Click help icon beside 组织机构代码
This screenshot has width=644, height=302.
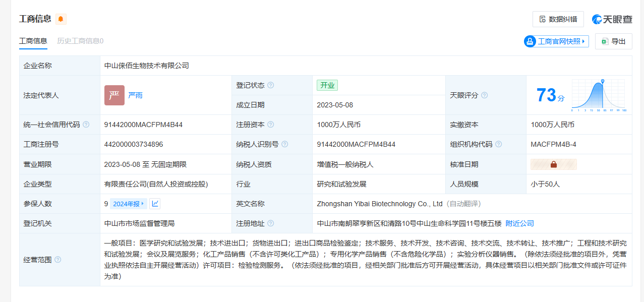[499, 144]
